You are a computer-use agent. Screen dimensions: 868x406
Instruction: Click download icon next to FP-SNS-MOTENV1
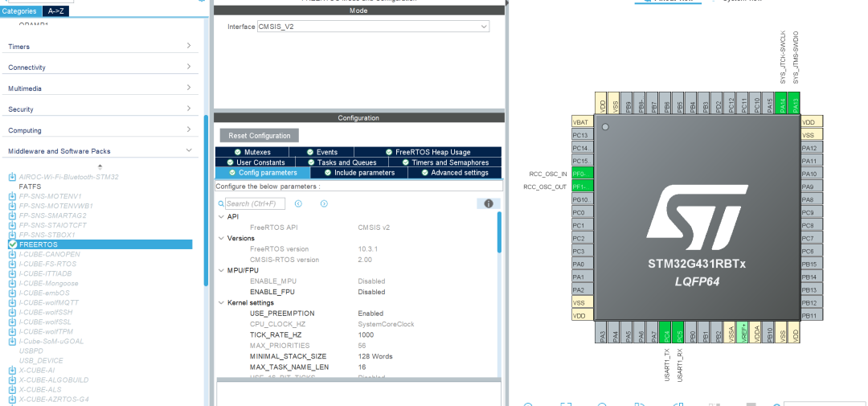13,196
